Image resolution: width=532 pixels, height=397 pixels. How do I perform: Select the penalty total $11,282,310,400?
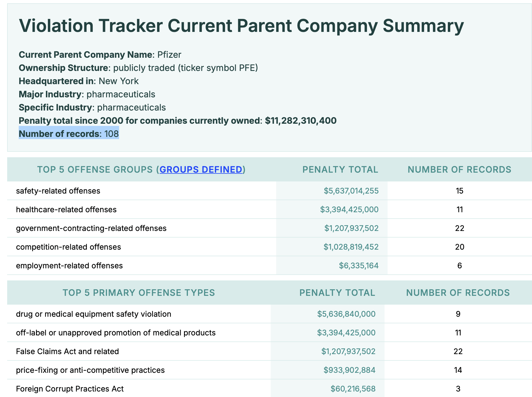pyautogui.click(x=301, y=121)
